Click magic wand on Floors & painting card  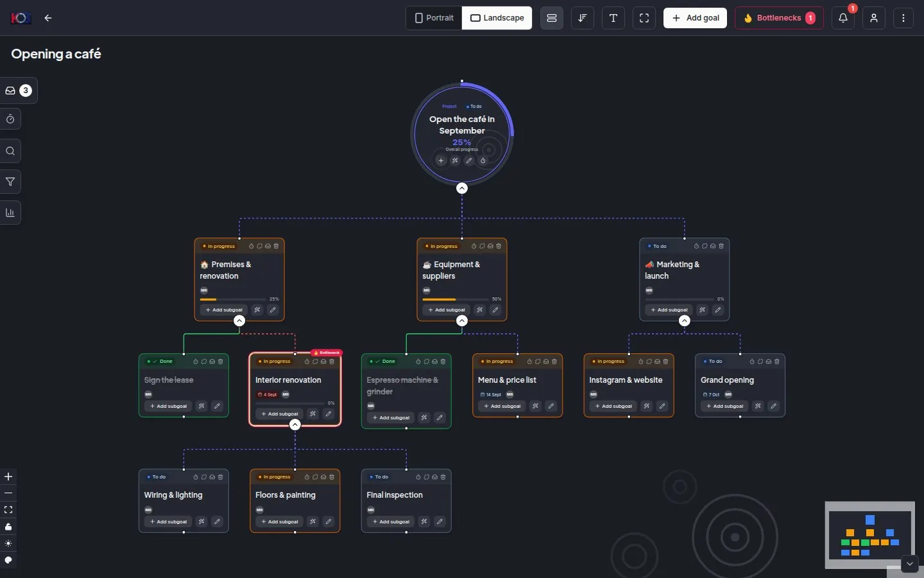312,521
